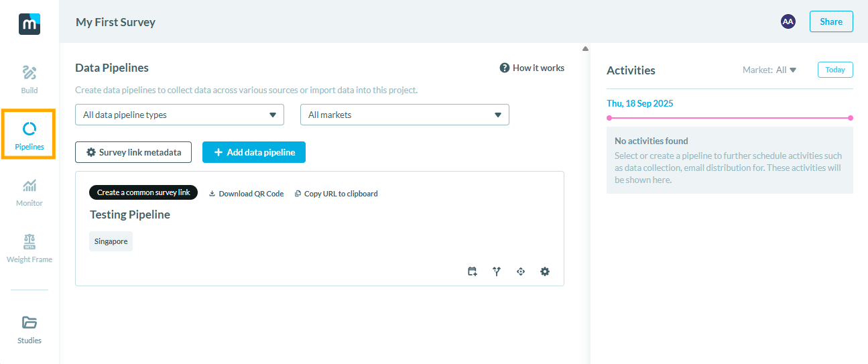Click the right marker on the activity timeline
This screenshot has width=868, height=364.
coord(851,118)
